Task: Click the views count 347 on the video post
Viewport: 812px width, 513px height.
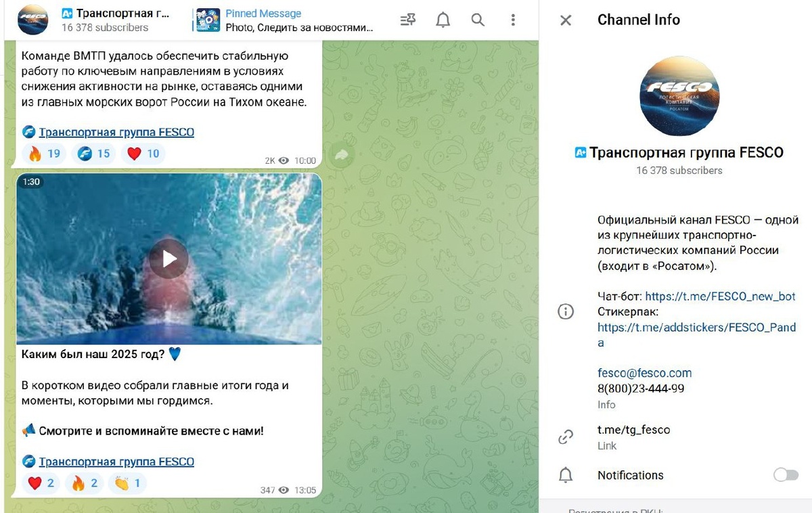Action: point(275,490)
